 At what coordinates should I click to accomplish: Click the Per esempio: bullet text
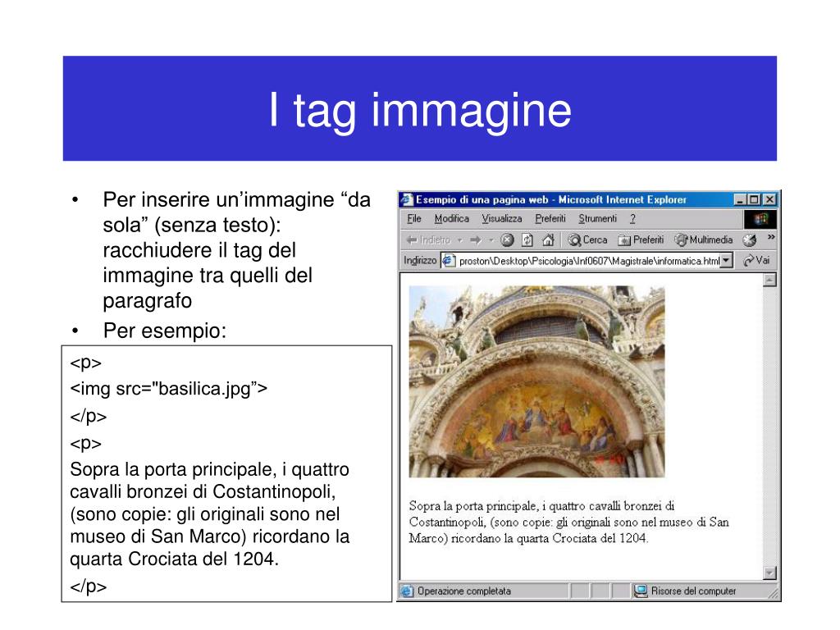pyautogui.click(x=165, y=331)
